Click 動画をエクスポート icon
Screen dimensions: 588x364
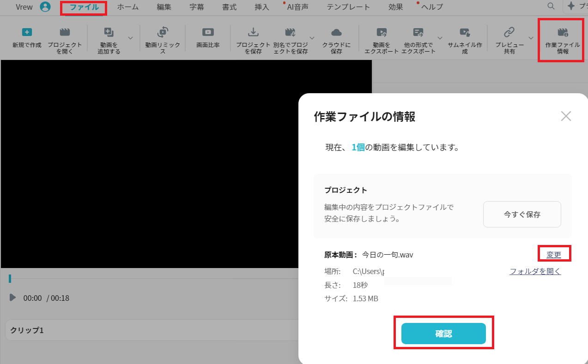coord(382,32)
